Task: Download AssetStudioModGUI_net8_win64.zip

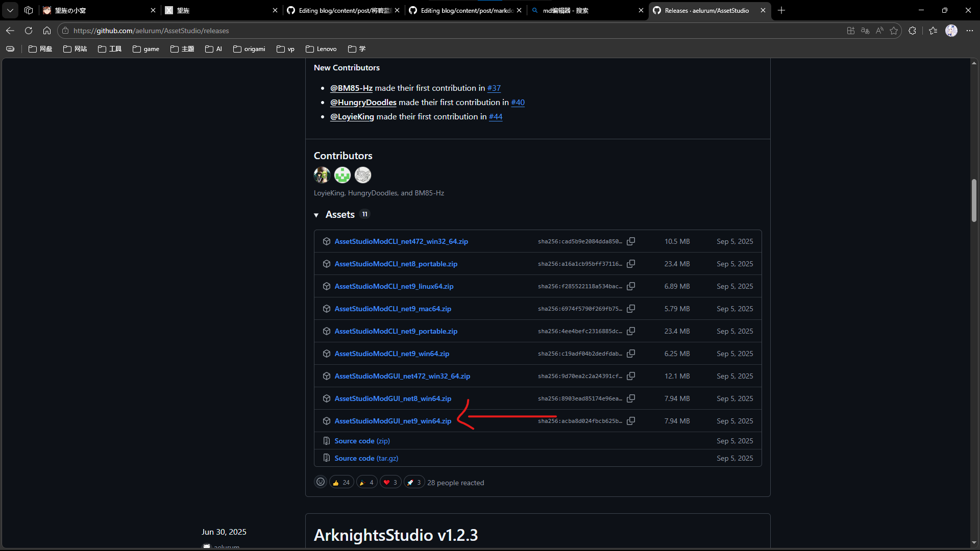Action: coord(393,398)
